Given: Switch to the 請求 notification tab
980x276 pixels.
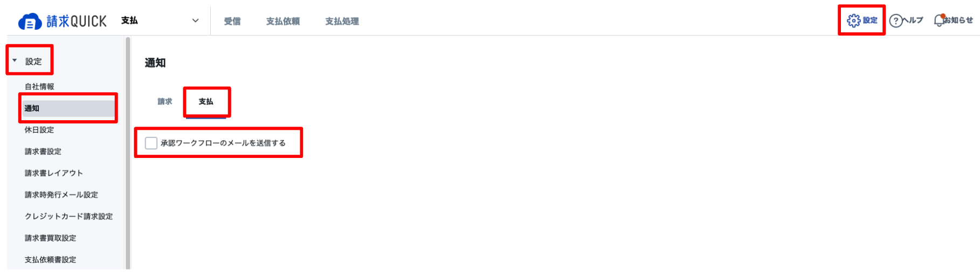Looking at the screenshot, I should pos(165,101).
